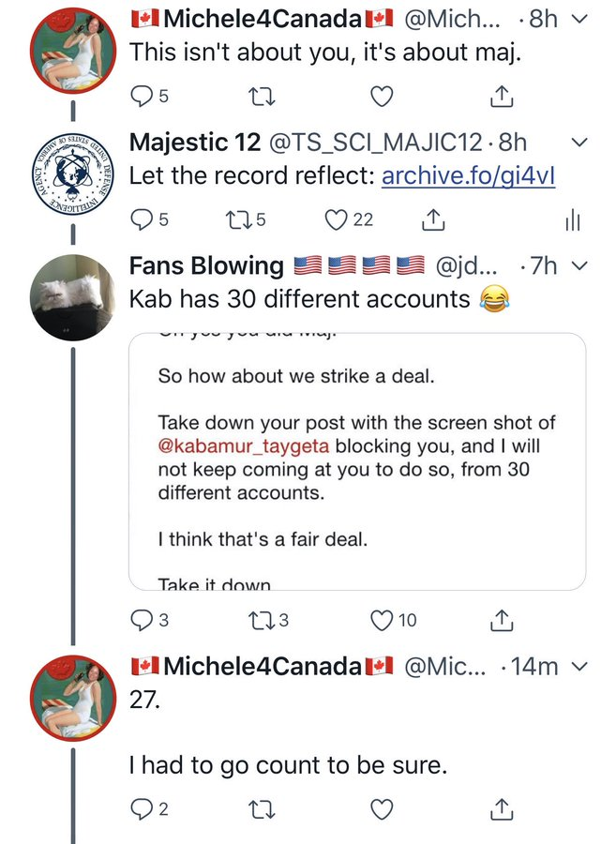The image size is (616, 844).
Task: Tap the white cat avatar of Fans Blowing
Action: 74,296
